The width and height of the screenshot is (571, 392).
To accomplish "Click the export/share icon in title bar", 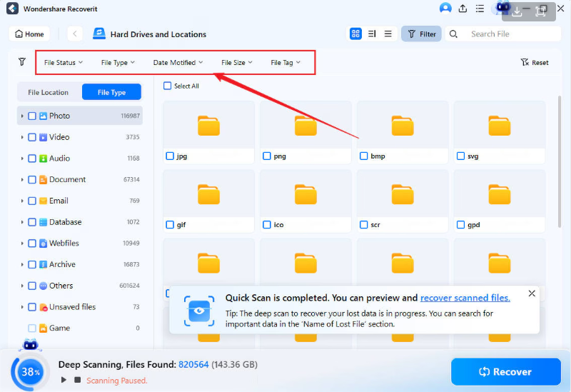I will (463, 9).
